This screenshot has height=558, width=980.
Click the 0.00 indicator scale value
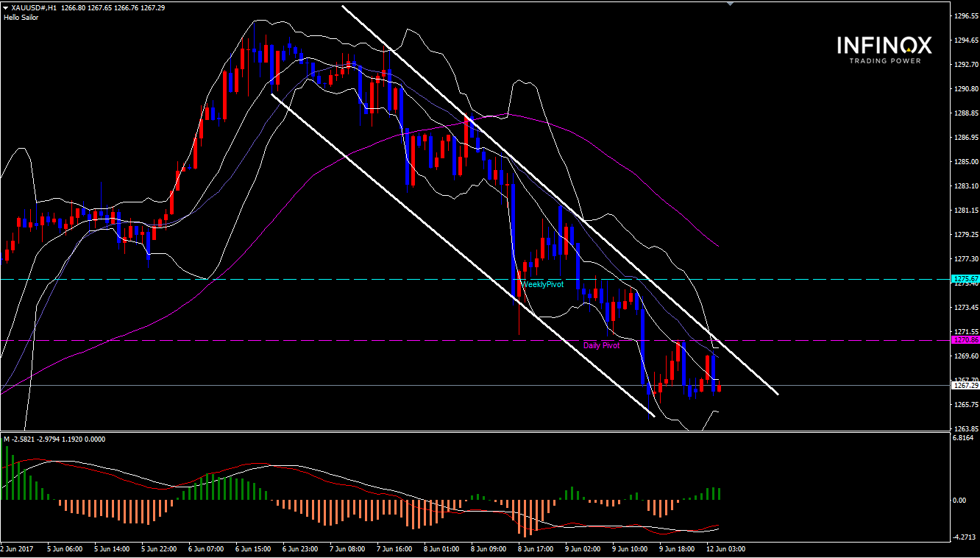[960, 501]
